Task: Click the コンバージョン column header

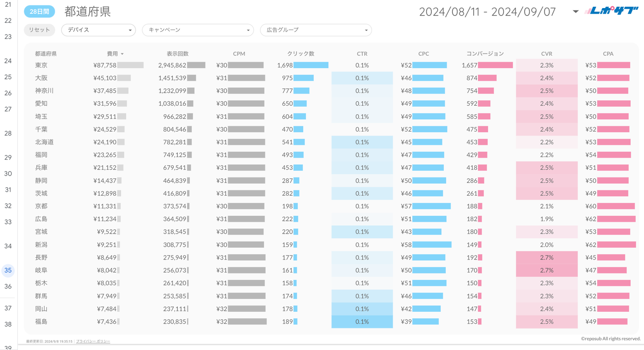Action: click(x=485, y=54)
